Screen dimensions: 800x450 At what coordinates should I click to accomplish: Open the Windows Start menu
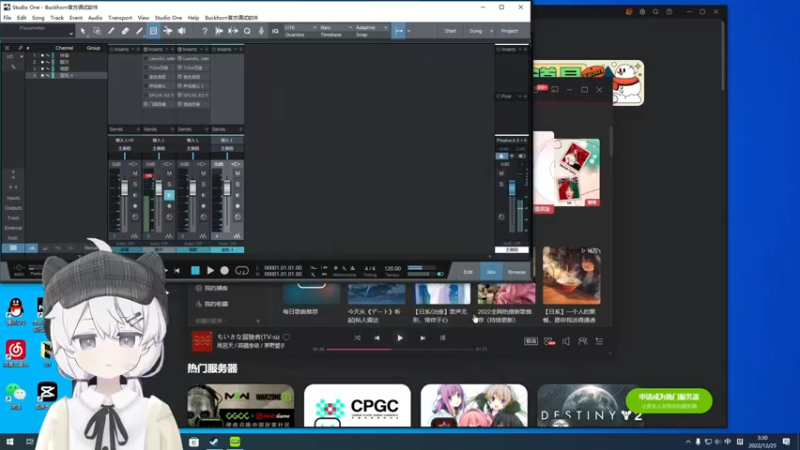(x=9, y=441)
